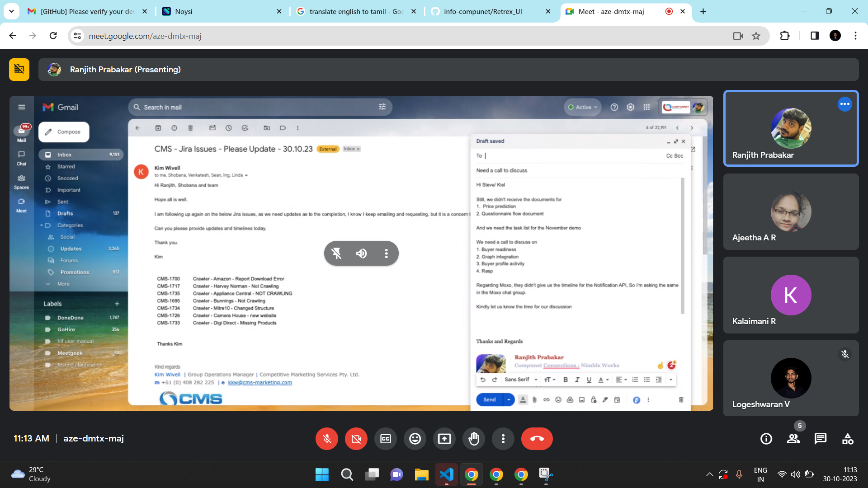The height and width of the screenshot is (488, 868).
Task: Open the send a reaction emoji panel
Action: click(415, 439)
